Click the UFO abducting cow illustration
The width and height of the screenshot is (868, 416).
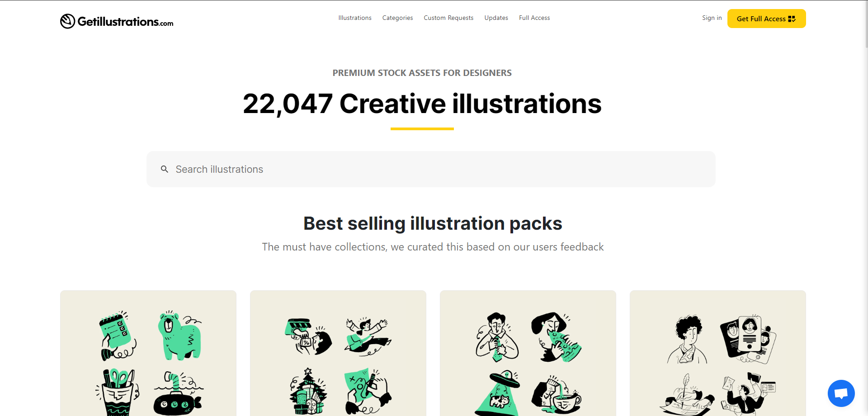[x=497, y=394]
